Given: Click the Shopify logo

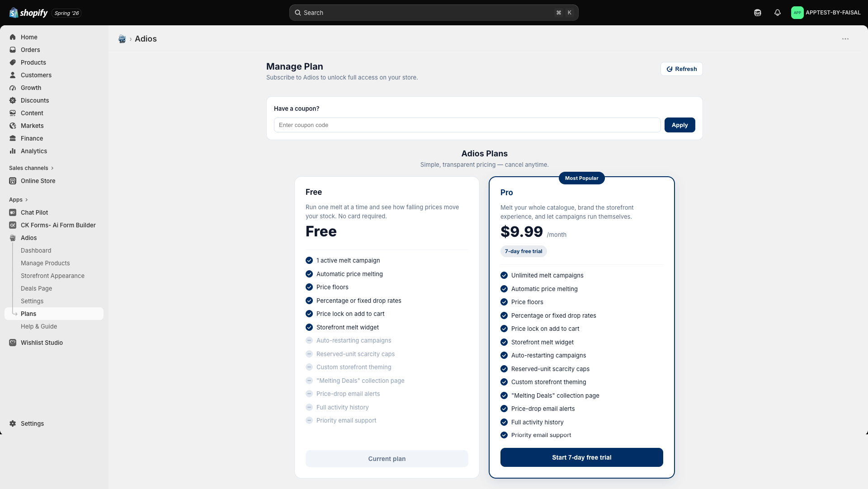Looking at the screenshot, I should [x=28, y=13].
